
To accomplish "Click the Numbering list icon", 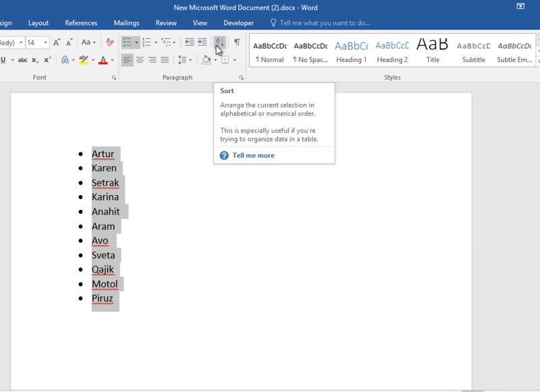I will (146, 43).
